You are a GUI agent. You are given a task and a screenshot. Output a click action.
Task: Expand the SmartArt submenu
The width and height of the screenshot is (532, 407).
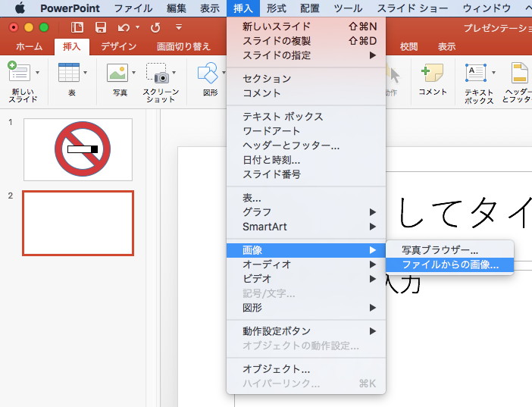click(306, 227)
